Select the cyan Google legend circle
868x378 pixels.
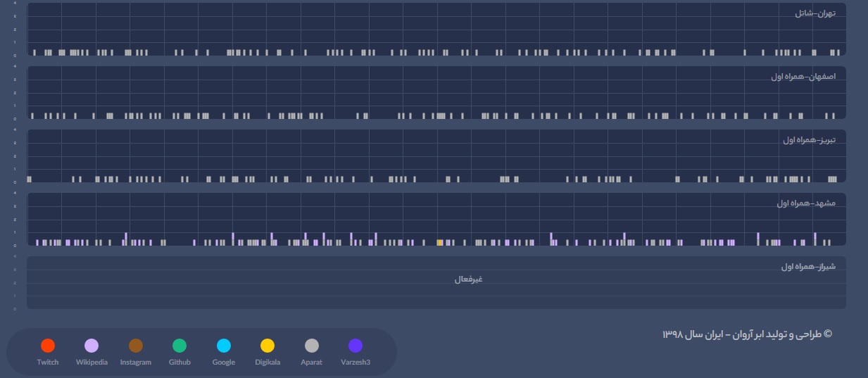coord(224,346)
